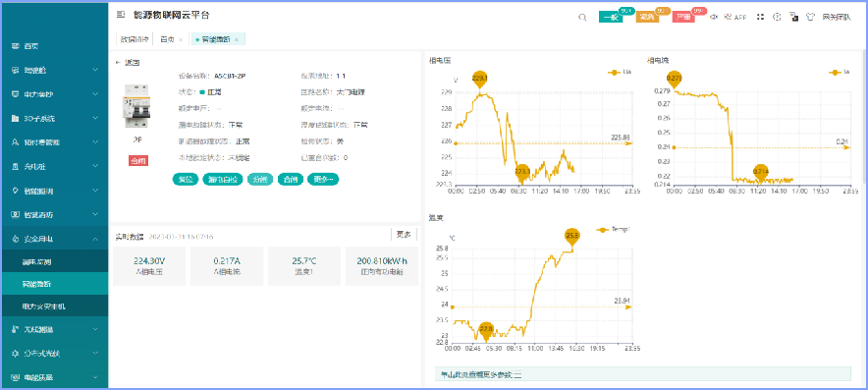This screenshot has height=390, width=868.
Task: Open the help question-mark icon
Action: pos(778,17)
